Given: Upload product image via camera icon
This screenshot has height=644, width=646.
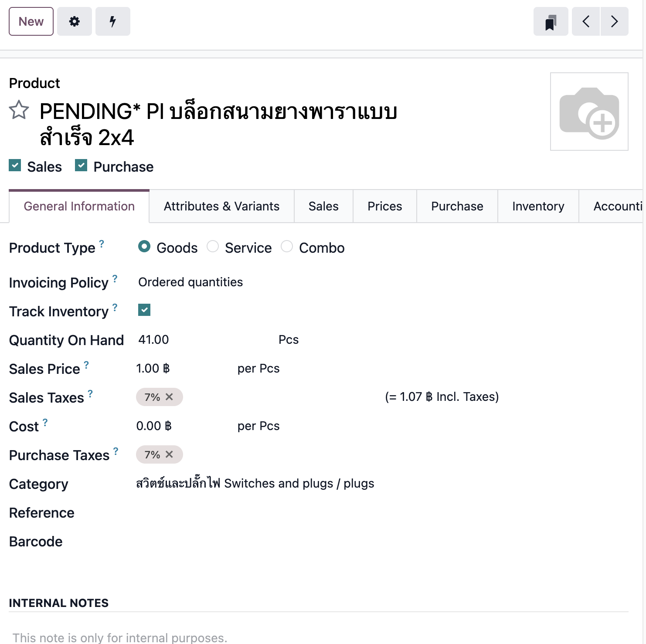Looking at the screenshot, I should click(x=589, y=112).
